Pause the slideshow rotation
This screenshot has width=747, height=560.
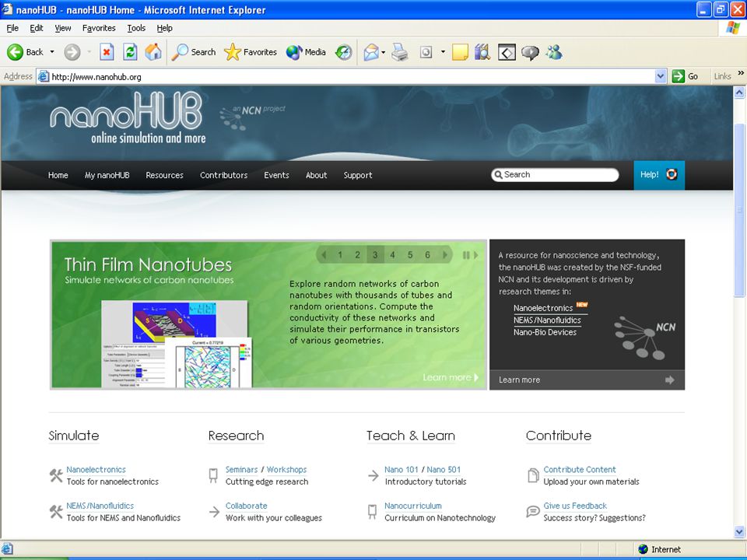466,255
